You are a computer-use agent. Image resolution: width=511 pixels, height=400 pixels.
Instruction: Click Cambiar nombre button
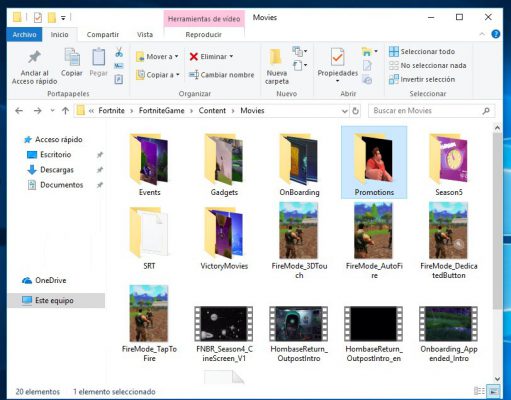pyautogui.click(x=221, y=75)
